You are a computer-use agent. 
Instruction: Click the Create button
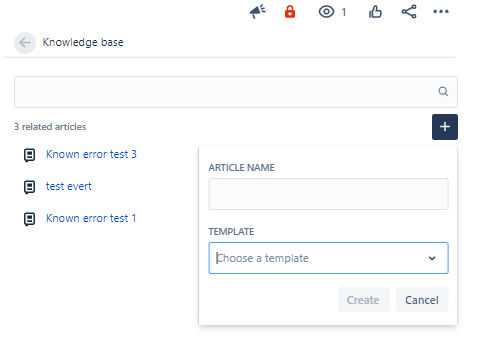coord(363,300)
